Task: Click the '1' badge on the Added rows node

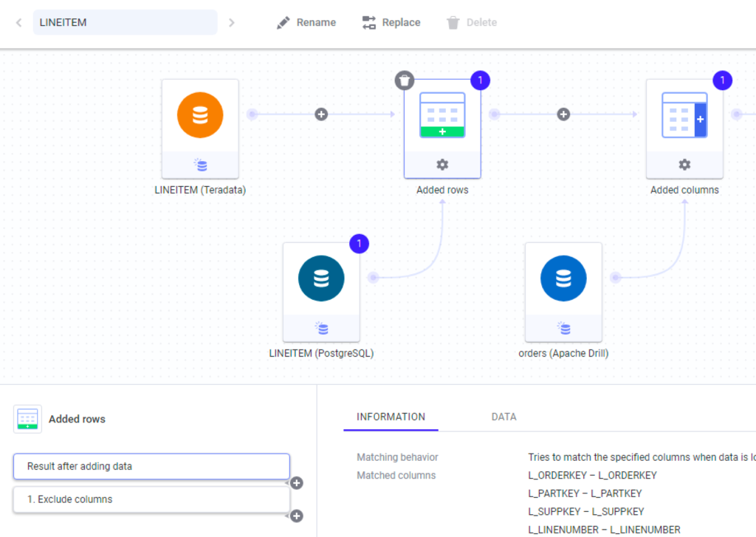Action: pyautogui.click(x=480, y=81)
